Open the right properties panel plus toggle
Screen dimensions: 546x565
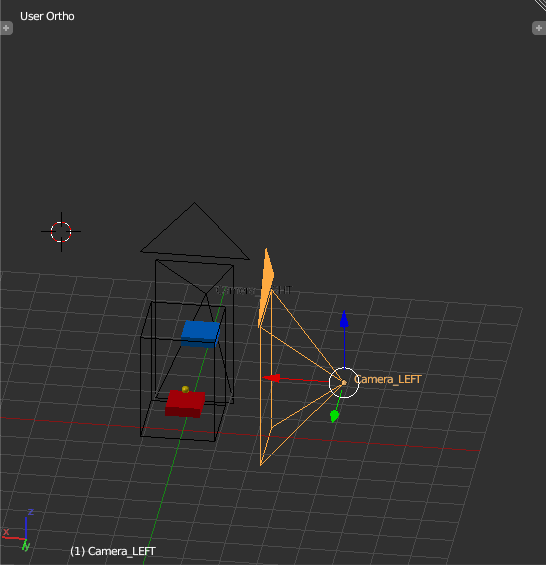tap(539, 28)
